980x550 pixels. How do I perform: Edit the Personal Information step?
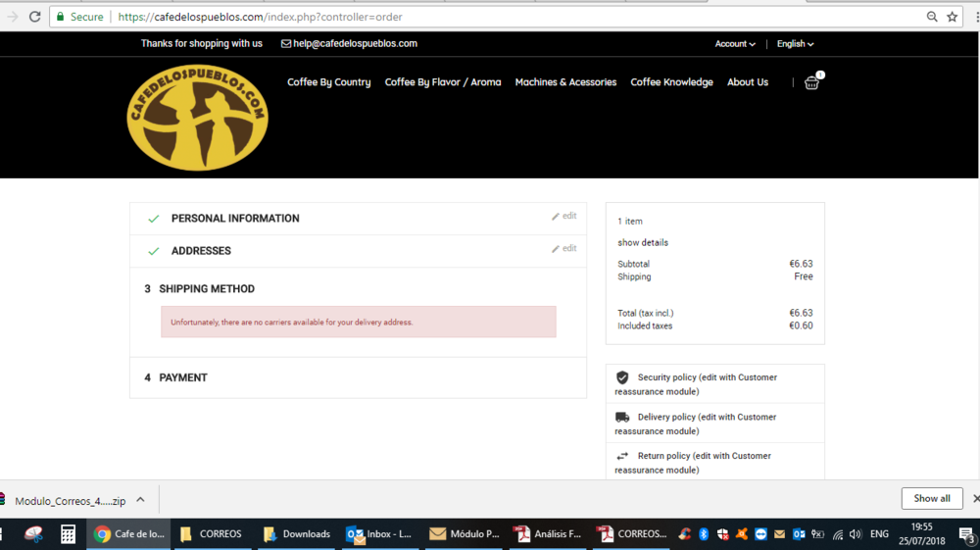pyautogui.click(x=563, y=216)
